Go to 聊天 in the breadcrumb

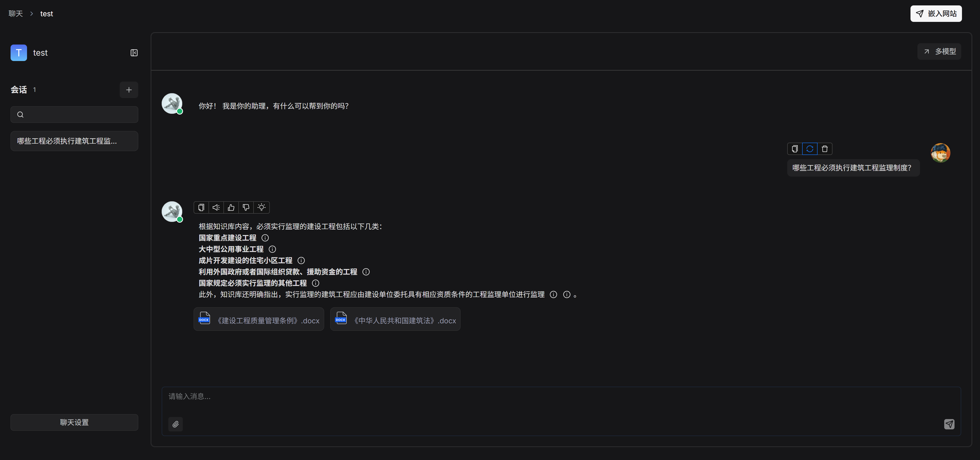pos(16,14)
